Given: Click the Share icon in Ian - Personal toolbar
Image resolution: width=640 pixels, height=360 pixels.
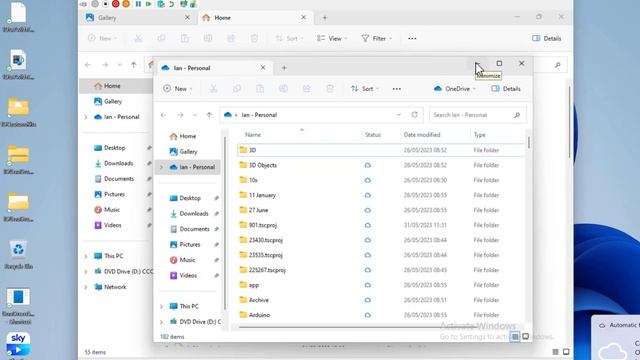Looking at the screenshot, I should pyautogui.click(x=307, y=89).
